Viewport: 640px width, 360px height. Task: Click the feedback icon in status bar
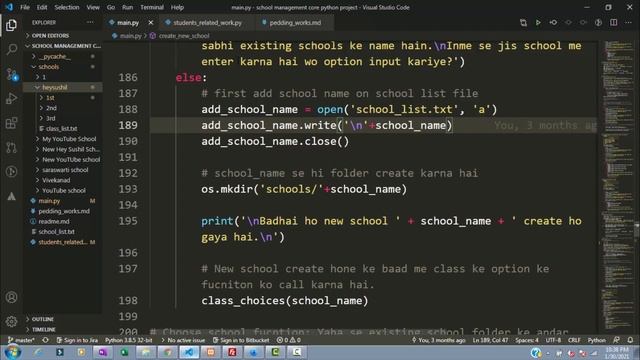pyautogui.click(x=616, y=340)
